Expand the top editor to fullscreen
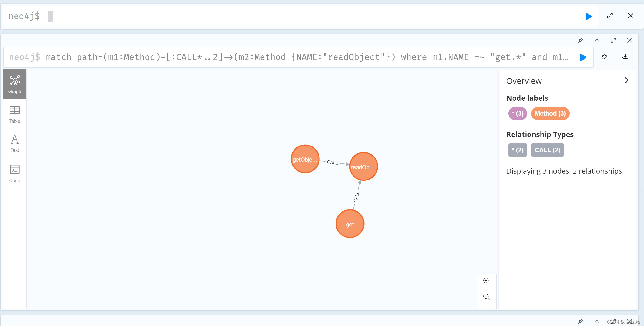Screen dimensions: 644x326 [610, 16]
